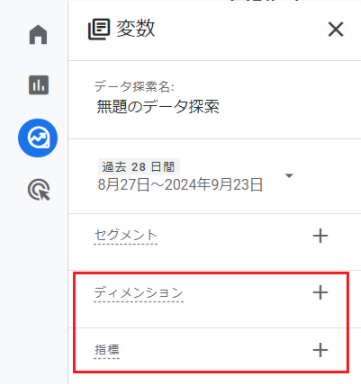
Task: Open the date range dropdown arrow
Action: pyautogui.click(x=289, y=175)
